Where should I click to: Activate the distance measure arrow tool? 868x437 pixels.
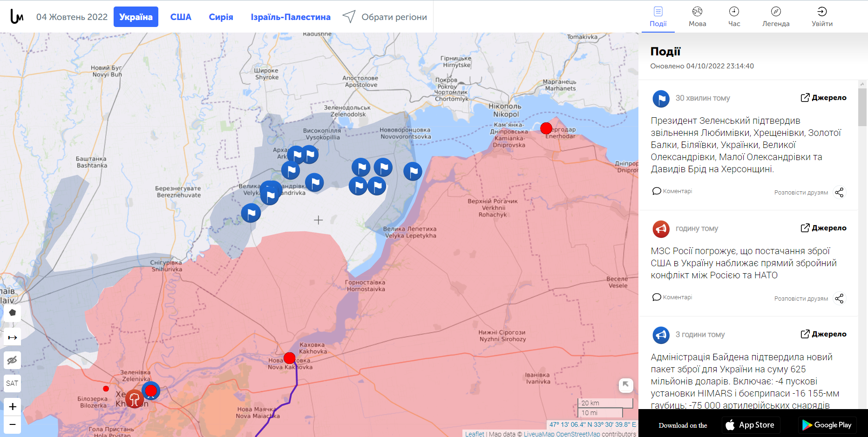(13, 337)
